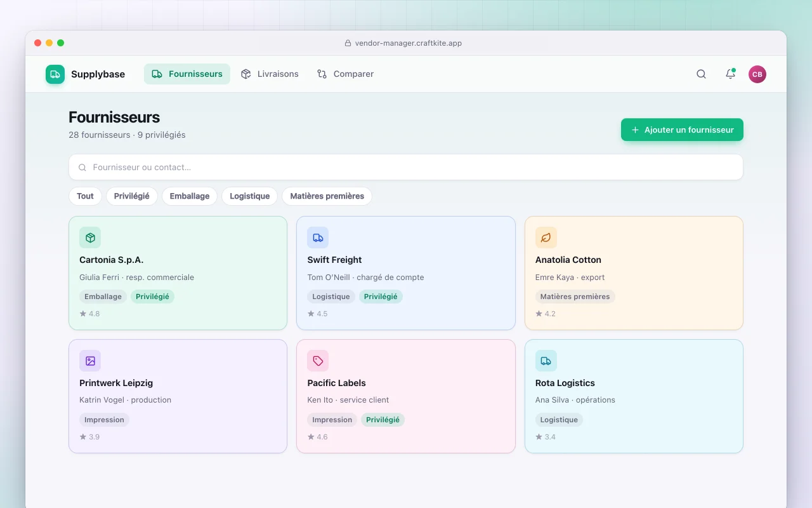This screenshot has width=812, height=508.
Task: Click the Cartonia S.p.A. box icon
Action: [x=90, y=237]
